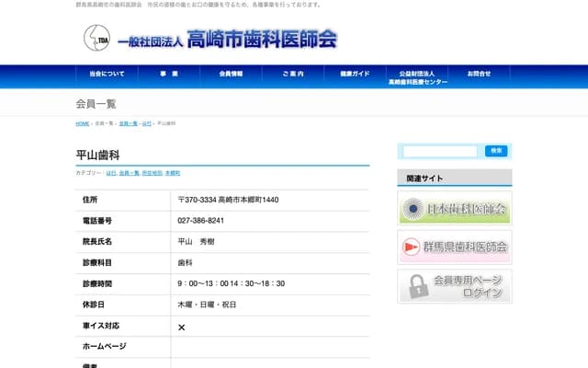Screen dimensions: 588x368
Task: Click the 本郷町 category link
Action: tap(173, 173)
